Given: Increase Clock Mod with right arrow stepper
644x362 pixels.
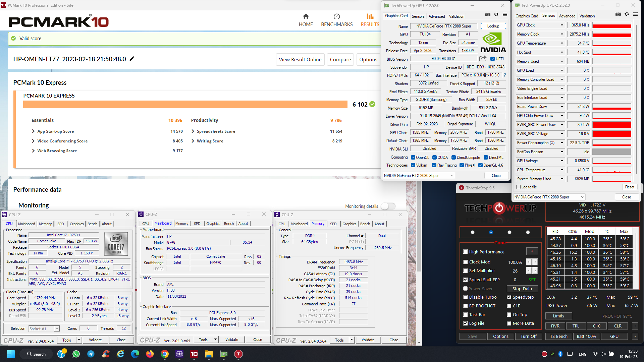Looking at the screenshot, I should [x=535, y=262].
